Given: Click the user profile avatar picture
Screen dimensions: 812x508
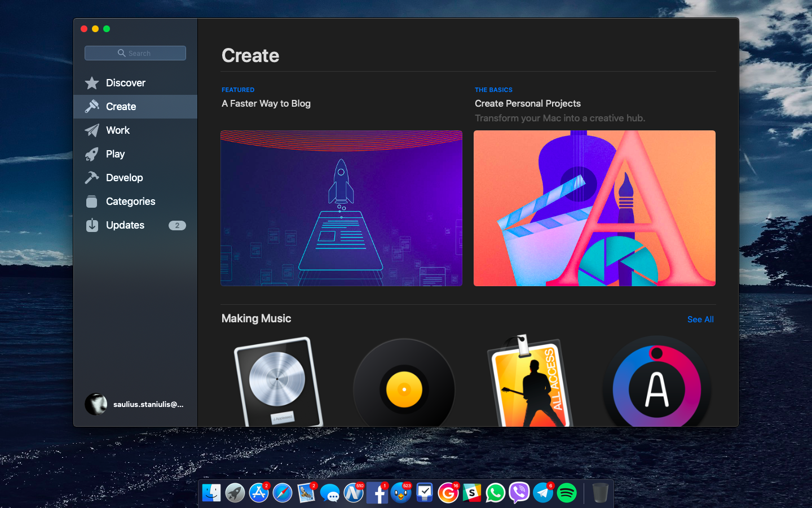Looking at the screenshot, I should (96, 404).
